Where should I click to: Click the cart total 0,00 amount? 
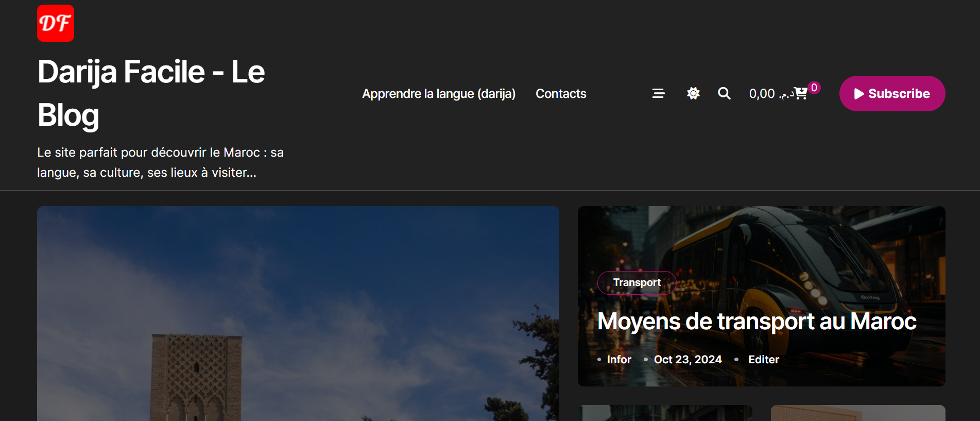(771, 94)
